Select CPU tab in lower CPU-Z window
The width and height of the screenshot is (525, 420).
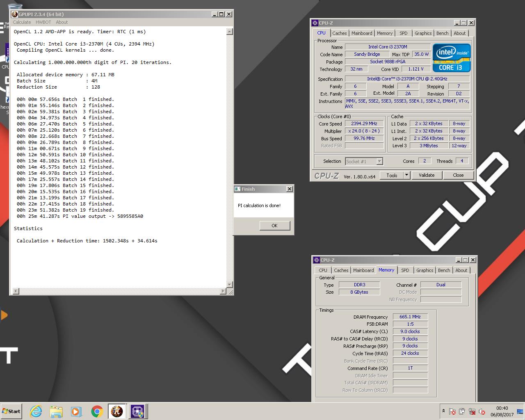[x=323, y=270]
